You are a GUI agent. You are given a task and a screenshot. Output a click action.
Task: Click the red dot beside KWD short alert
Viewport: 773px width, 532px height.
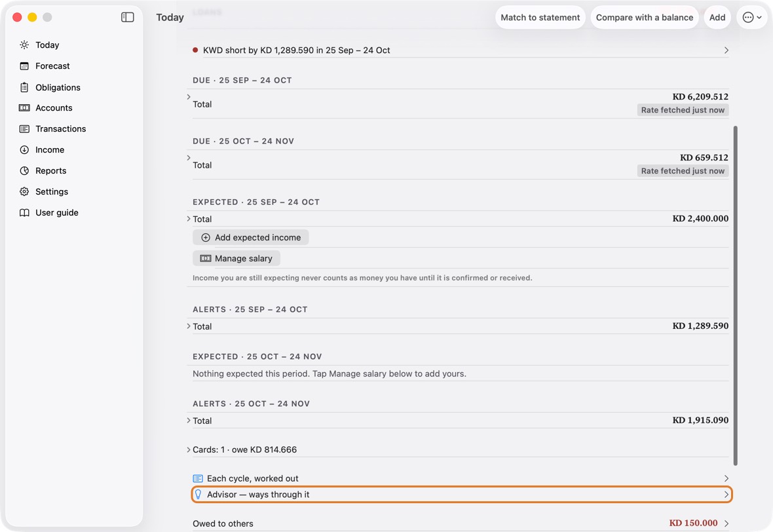tap(195, 50)
